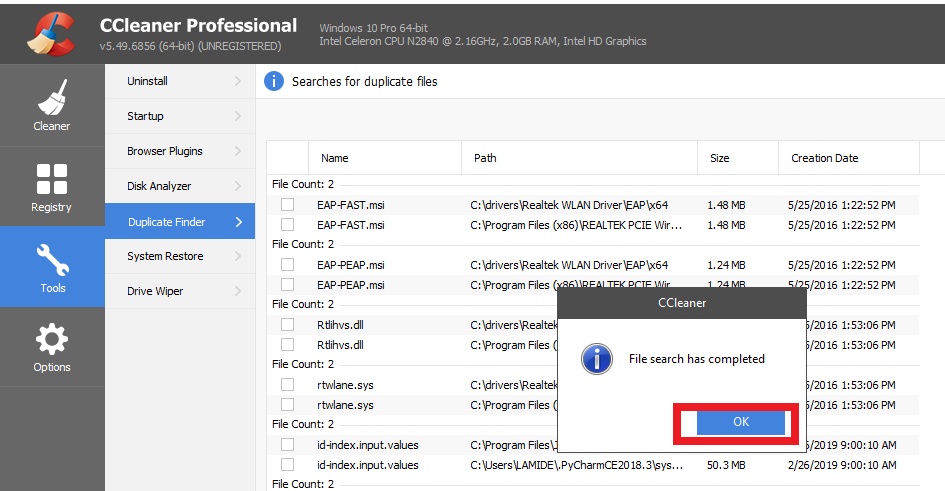
Task: Select Duplicate Finder in tools list
Action: [x=180, y=222]
